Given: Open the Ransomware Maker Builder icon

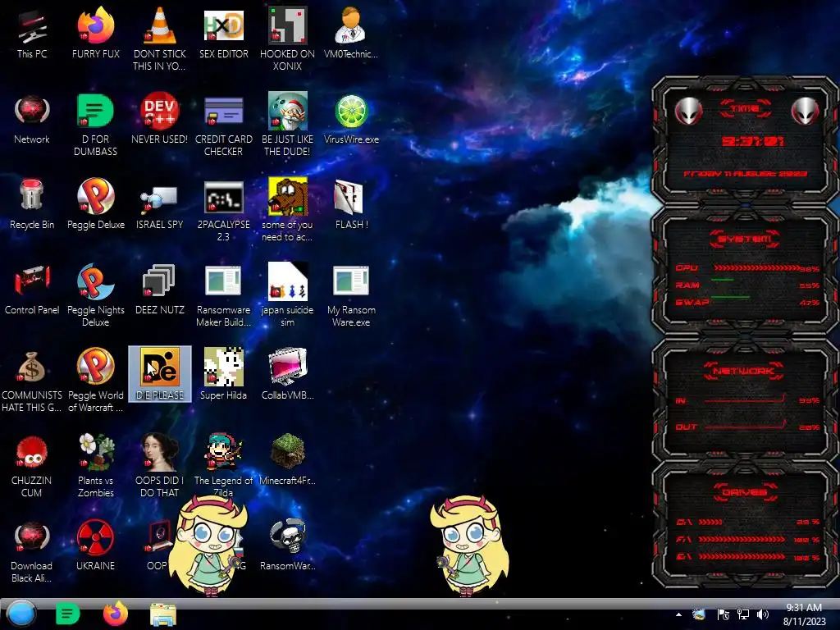Looking at the screenshot, I should (223, 281).
